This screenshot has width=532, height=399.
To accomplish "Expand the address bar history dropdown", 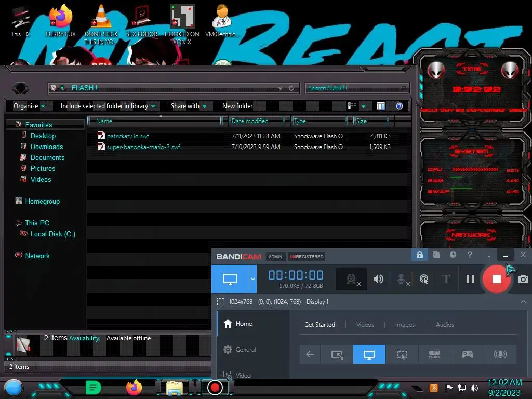I will (x=280, y=88).
